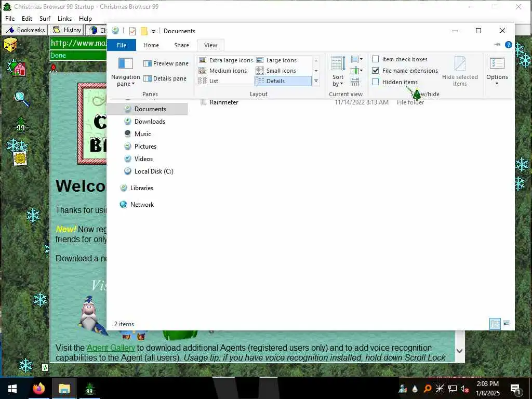This screenshot has height=399, width=532.
Task: Click File Explorer taskbar icon
Action: pyautogui.click(x=64, y=389)
